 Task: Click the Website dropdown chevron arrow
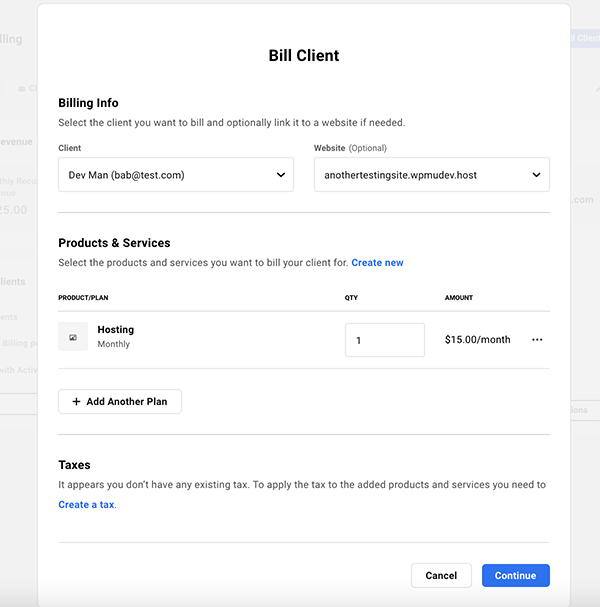click(x=535, y=175)
